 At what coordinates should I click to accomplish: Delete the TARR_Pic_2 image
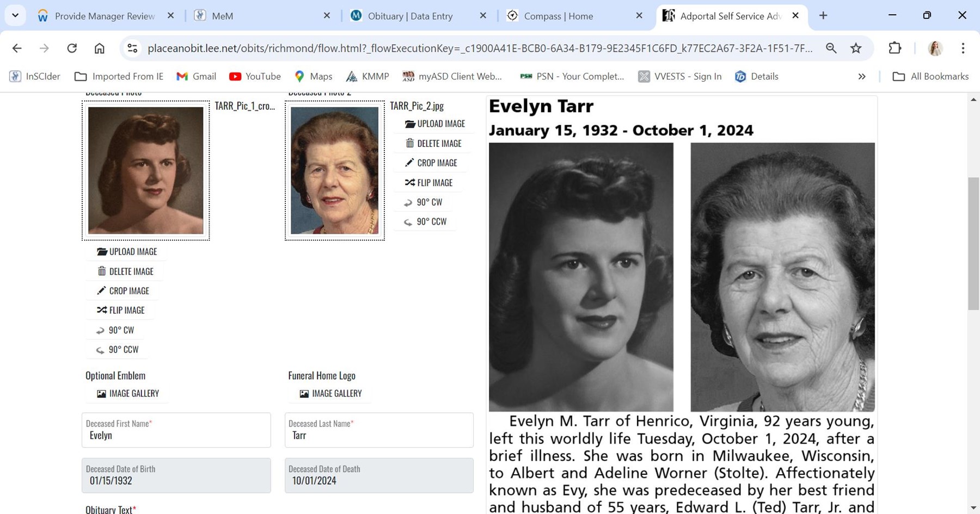(432, 143)
